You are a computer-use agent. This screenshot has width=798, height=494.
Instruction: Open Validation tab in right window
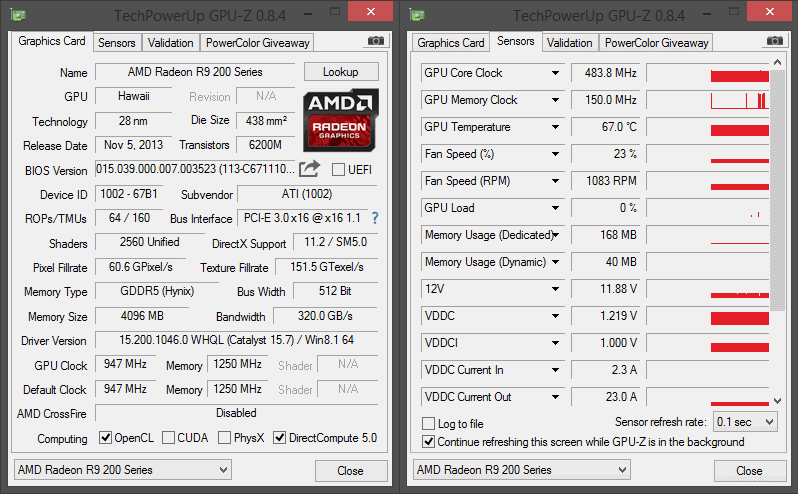click(x=569, y=43)
